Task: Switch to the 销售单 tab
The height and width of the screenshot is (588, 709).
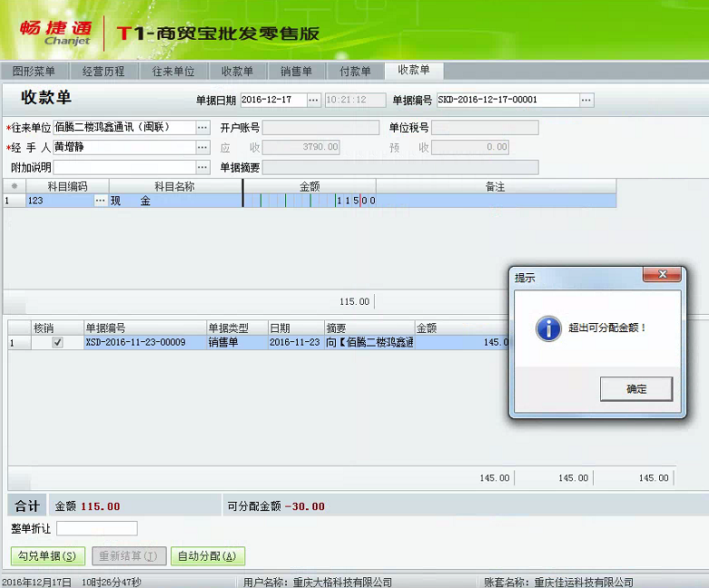Action: point(296,71)
